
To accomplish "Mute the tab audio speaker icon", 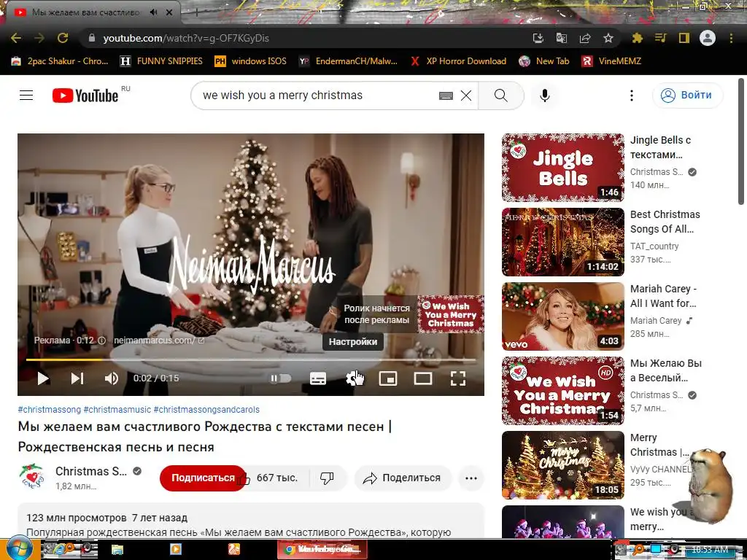I will coord(153,12).
